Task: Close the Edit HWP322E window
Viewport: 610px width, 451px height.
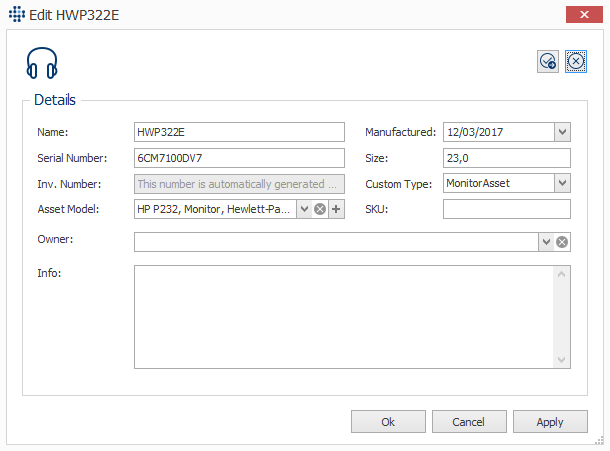Action: coord(584,15)
